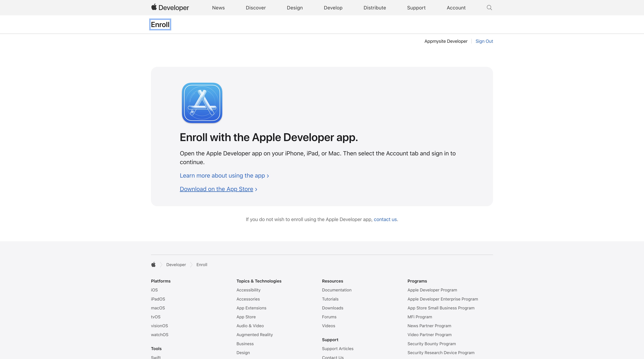
Task: Open Audio & Video footer link
Action: pyautogui.click(x=250, y=326)
